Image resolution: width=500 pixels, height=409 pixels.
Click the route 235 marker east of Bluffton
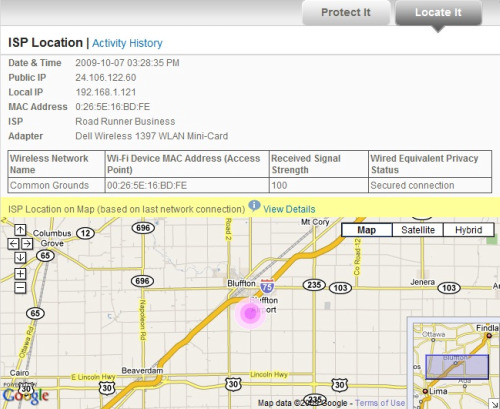point(314,285)
